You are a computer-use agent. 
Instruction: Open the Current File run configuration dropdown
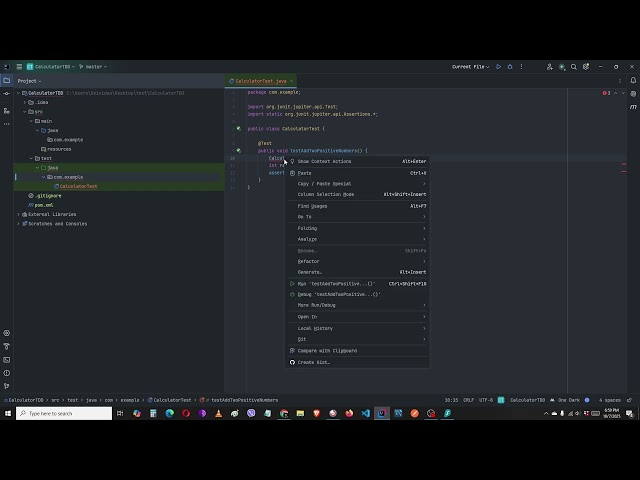pos(471,67)
